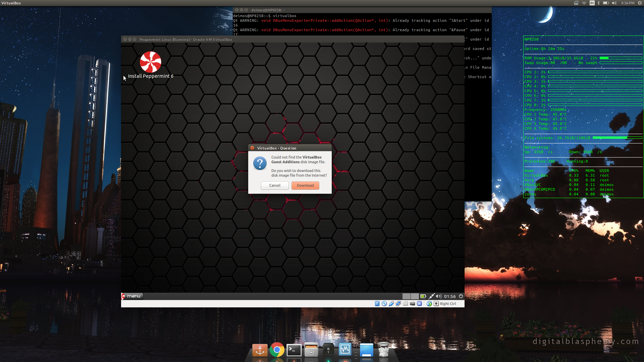Click the terminal window title deimos@NP8258

[268, 10]
